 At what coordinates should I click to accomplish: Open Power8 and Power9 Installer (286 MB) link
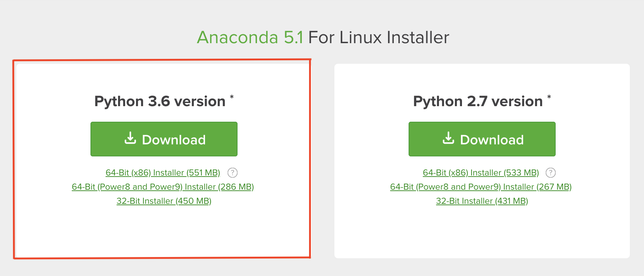click(x=163, y=187)
